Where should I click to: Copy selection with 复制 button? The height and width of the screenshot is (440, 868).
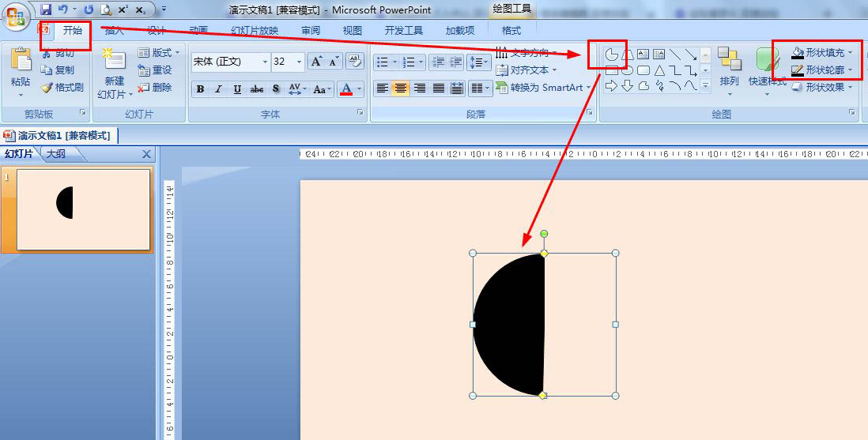pyautogui.click(x=58, y=70)
